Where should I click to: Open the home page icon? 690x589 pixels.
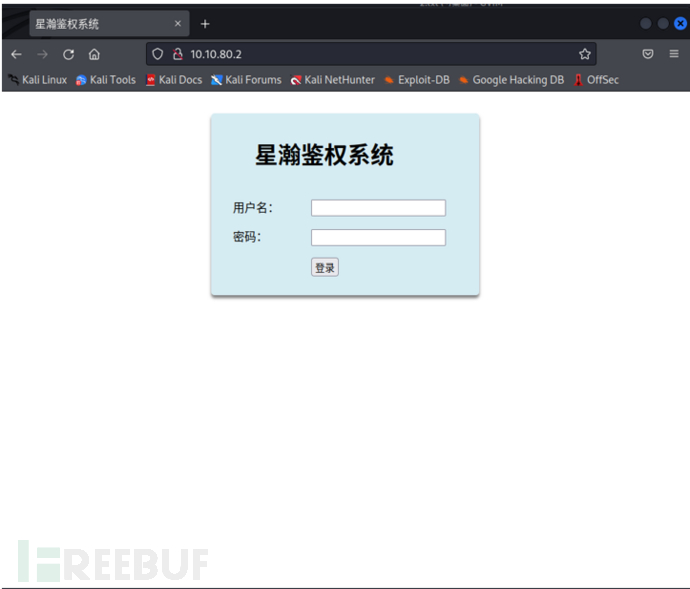[x=94, y=54]
